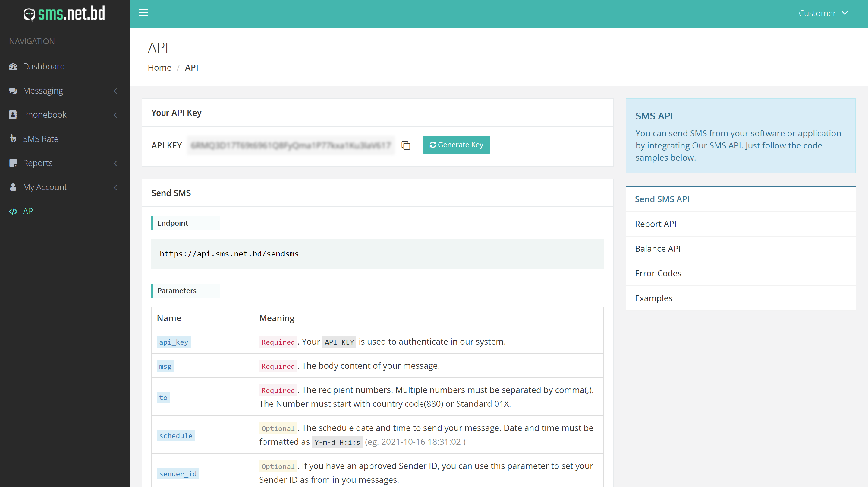Select the Dashboard gauge icon
The height and width of the screenshot is (487, 868).
pyautogui.click(x=13, y=66)
